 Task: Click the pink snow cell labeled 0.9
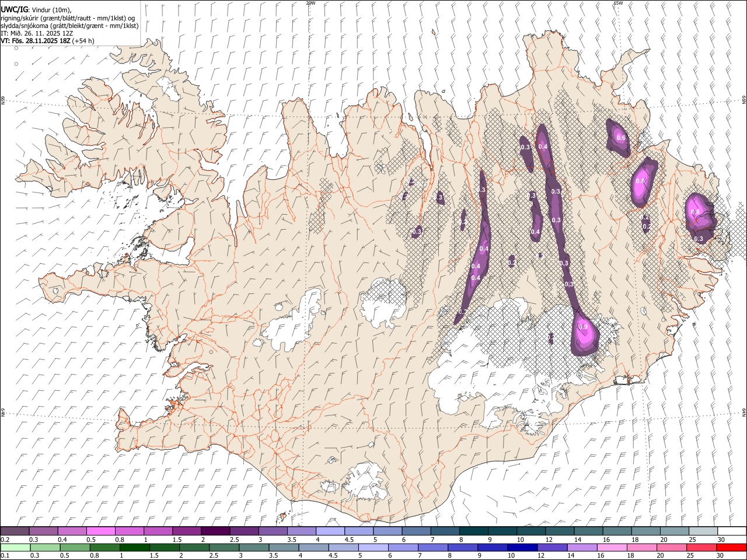(585, 333)
